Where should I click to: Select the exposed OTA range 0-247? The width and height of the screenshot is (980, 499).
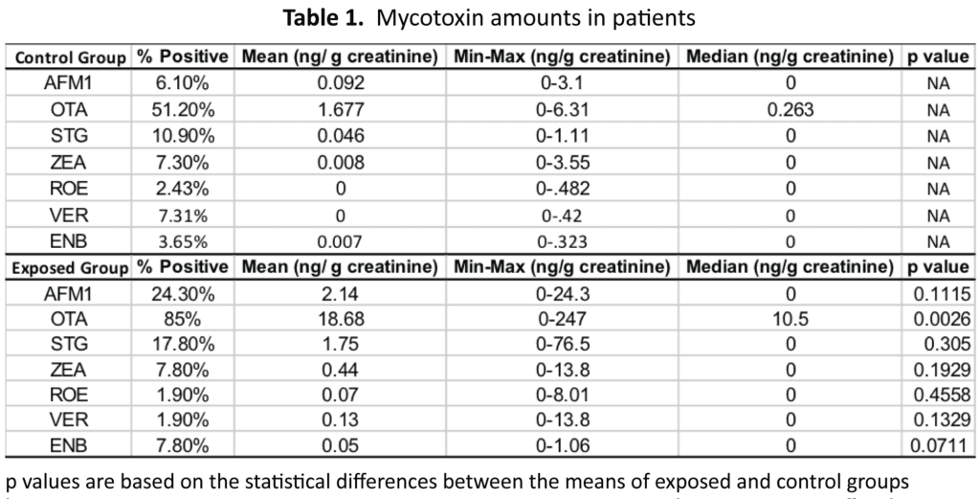562,320
